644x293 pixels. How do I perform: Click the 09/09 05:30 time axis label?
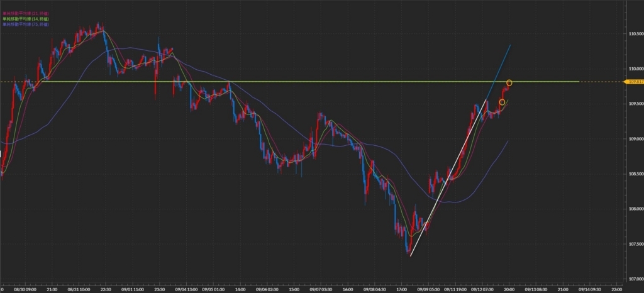[x=428, y=289]
